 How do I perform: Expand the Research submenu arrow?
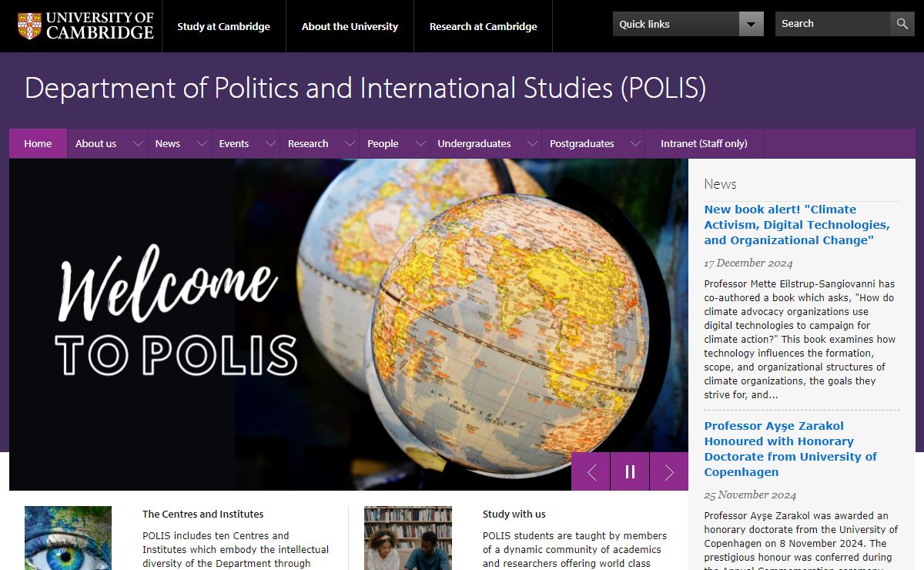click(x=350, y=144)
